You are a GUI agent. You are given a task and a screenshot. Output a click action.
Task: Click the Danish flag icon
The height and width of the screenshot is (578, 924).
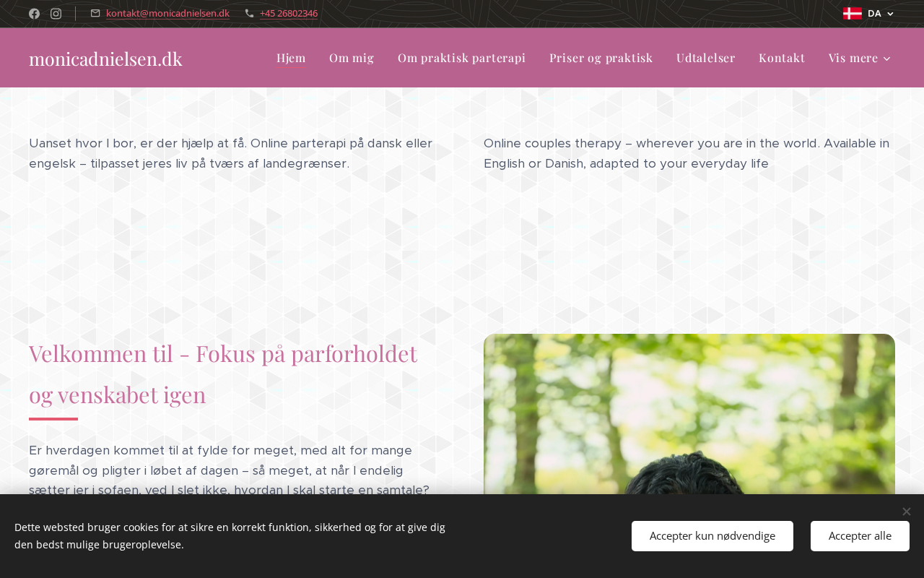852,13
